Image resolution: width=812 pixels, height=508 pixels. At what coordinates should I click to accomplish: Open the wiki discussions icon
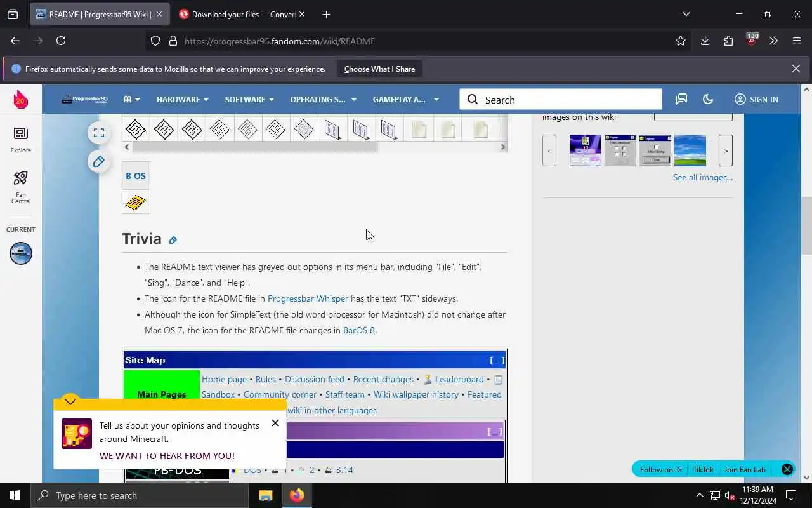[681, 99]
